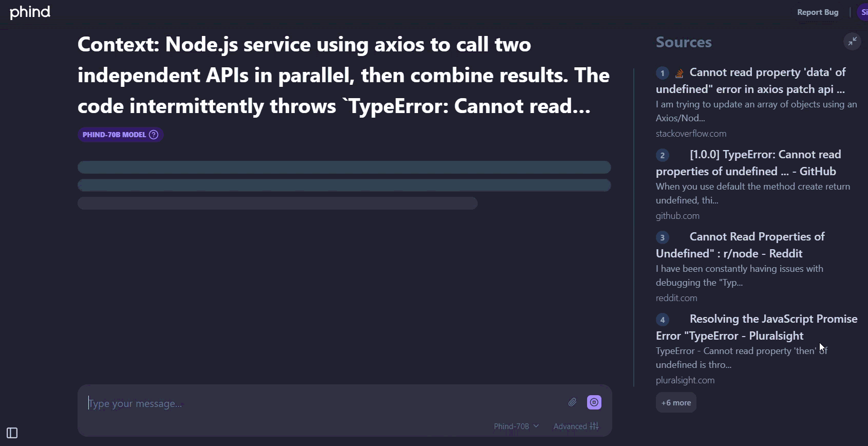Collapse the Sources panel
868x446 pixels.
[x=852, y=41]
